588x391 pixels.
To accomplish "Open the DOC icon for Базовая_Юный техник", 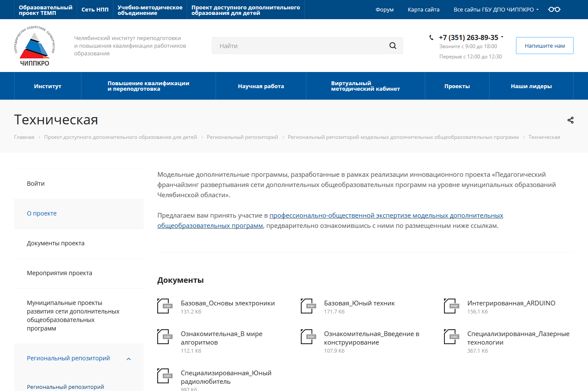I will [308, 306].
